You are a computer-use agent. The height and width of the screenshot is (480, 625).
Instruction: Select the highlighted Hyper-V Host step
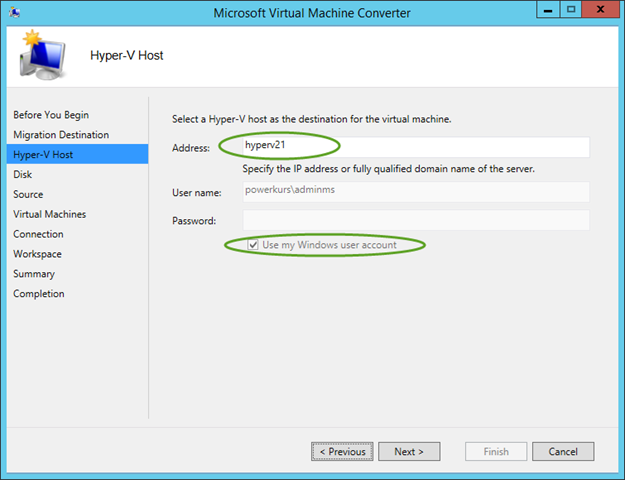point(43,155)
